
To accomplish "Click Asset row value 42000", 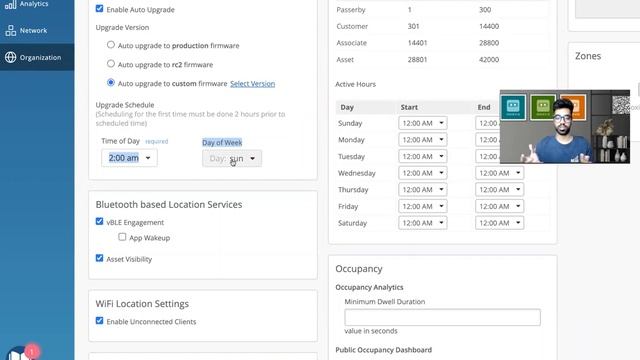I will tap(489, 60).
